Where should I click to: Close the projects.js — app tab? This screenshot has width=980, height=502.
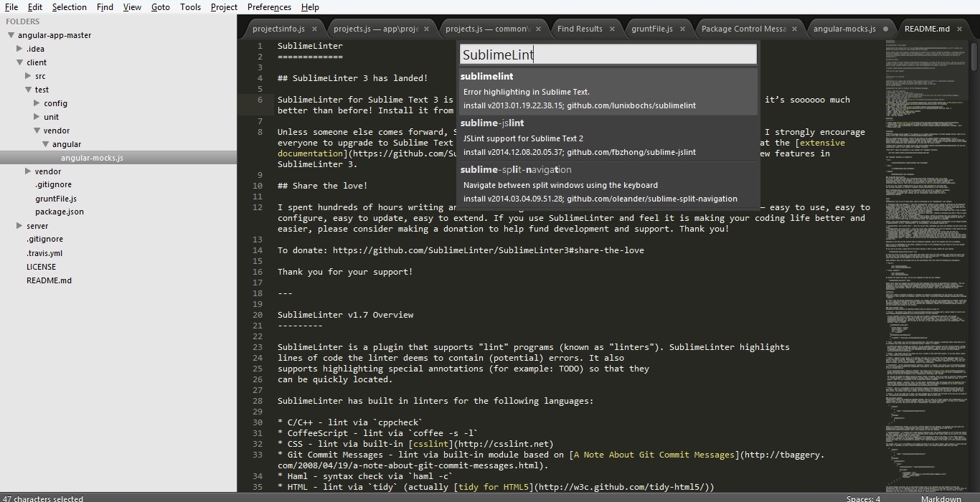click(427, 29)
